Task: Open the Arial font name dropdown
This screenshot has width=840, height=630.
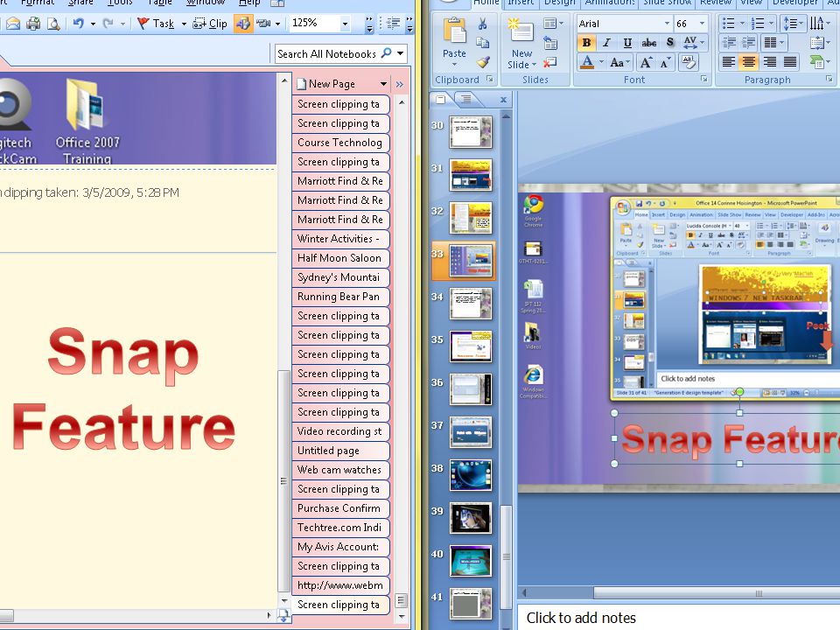Action: (667, 24)
